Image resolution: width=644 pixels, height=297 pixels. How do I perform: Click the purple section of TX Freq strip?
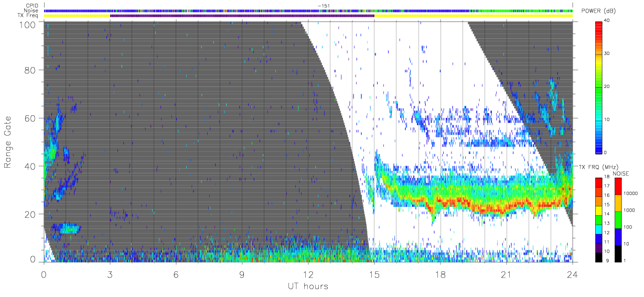242,16
